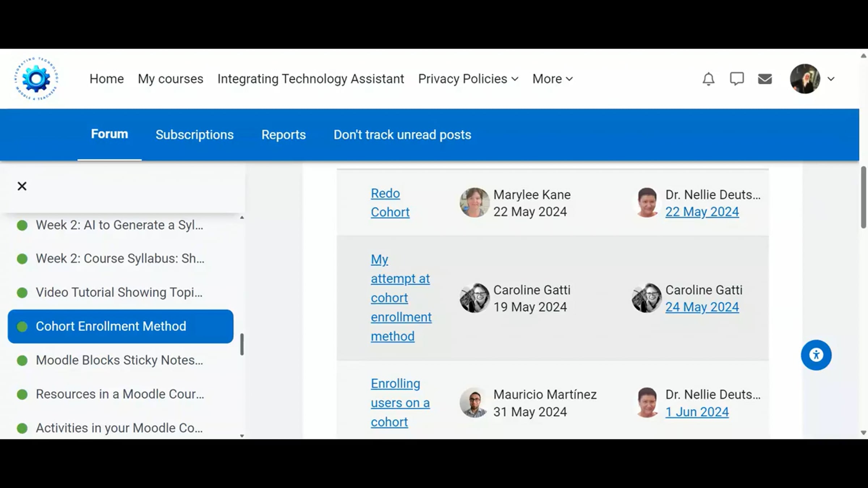Image resolution: width=868 pixels, height=488 pixels.
Task: Switch to the Subscriptions tab
Action: [195, 134]
